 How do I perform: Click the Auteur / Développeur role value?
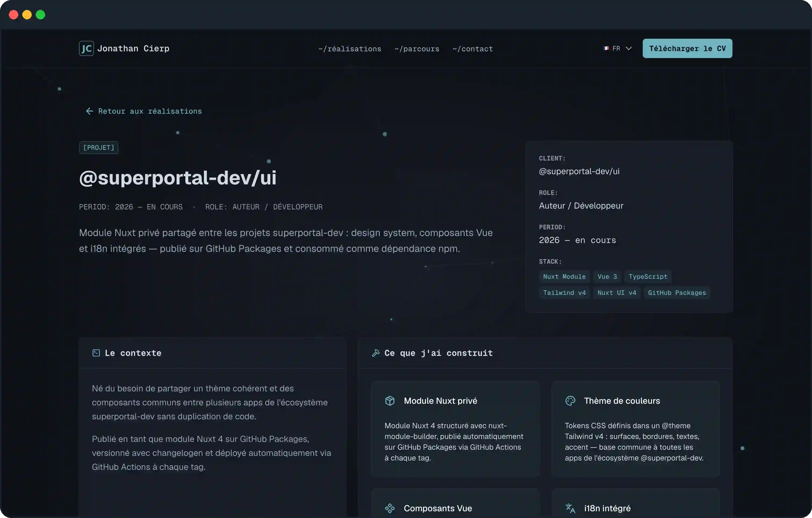point(581,206)
